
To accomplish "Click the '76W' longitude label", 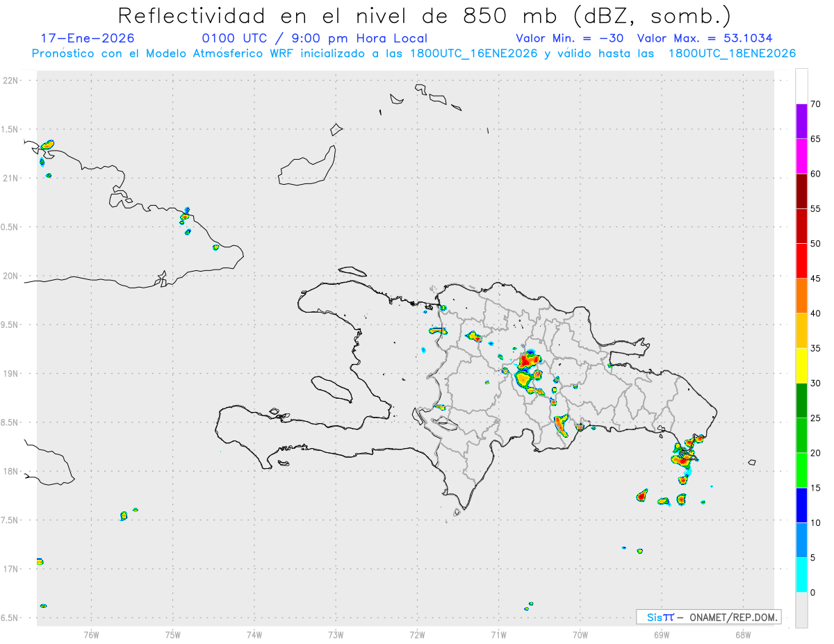I will coord(91,635).
